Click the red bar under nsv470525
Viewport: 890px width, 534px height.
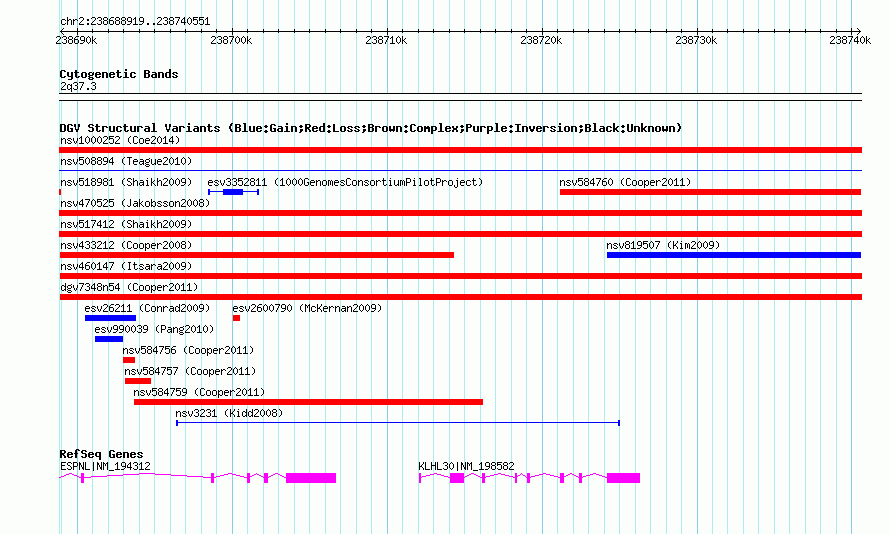click(x=460, y=213)
